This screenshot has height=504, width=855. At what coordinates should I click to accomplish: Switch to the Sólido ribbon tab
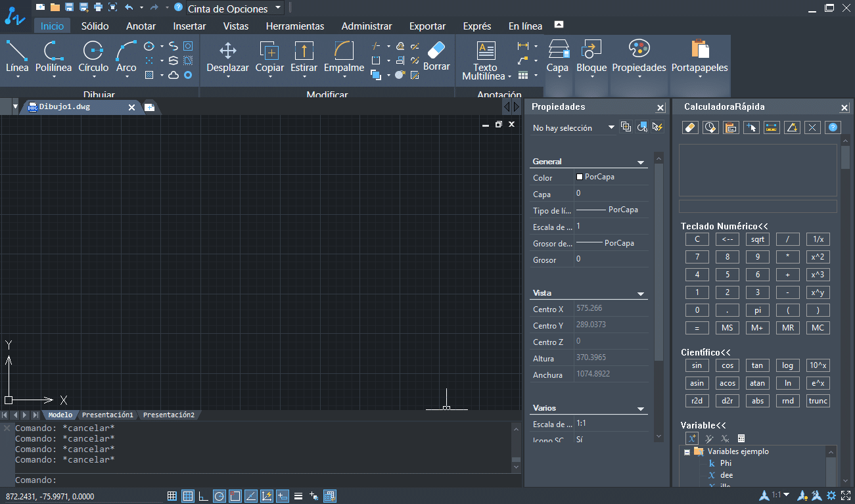tap(95, 26)
